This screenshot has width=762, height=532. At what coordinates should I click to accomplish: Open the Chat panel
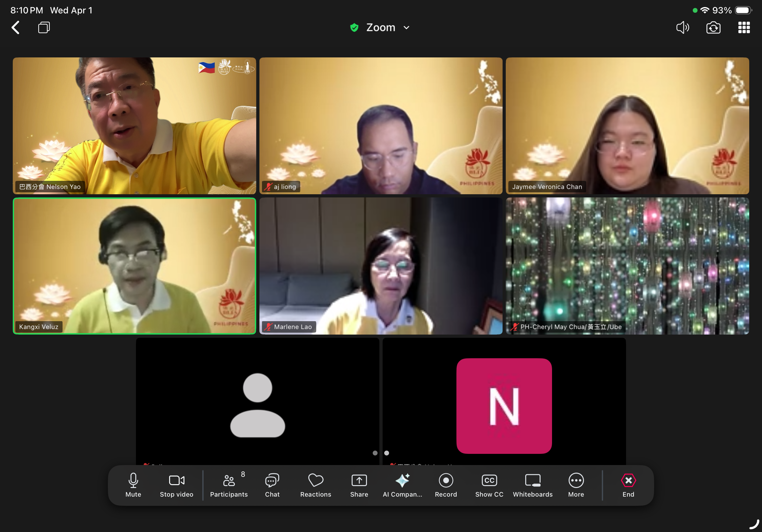tap(272, 484)
